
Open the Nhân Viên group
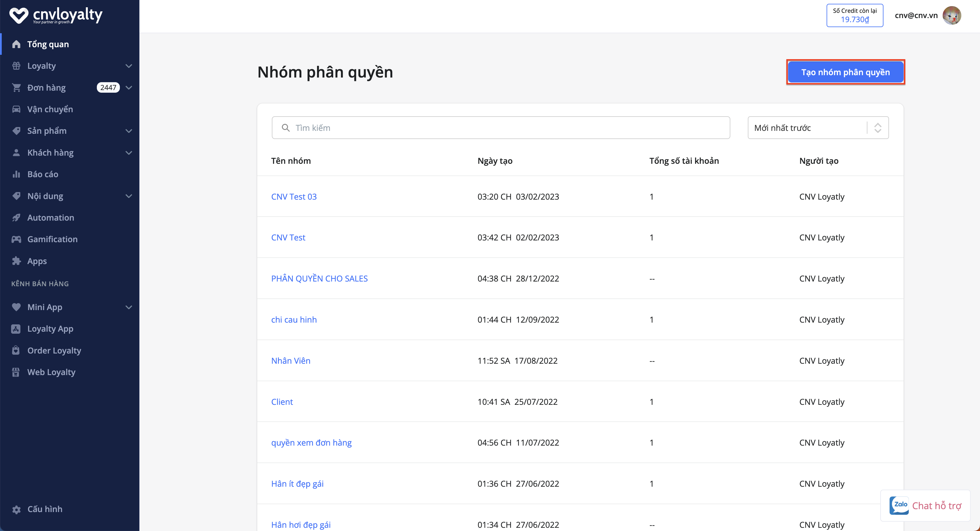[291, 361]
